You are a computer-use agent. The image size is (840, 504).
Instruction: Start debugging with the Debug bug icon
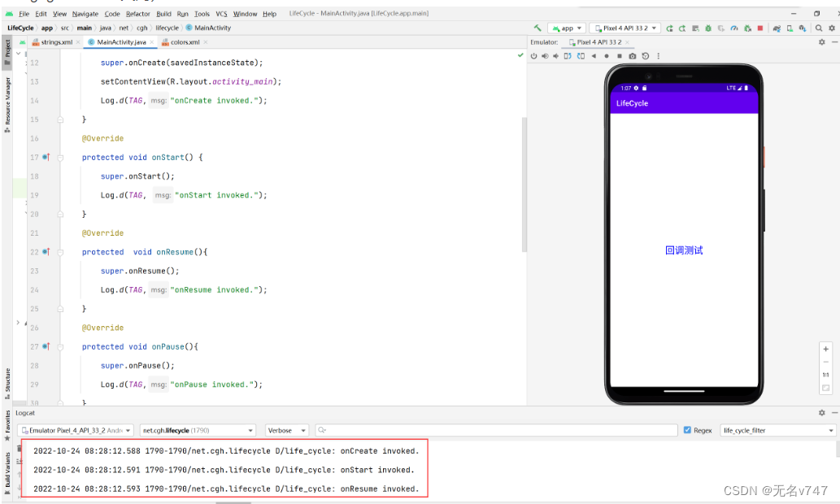point(708,27)
